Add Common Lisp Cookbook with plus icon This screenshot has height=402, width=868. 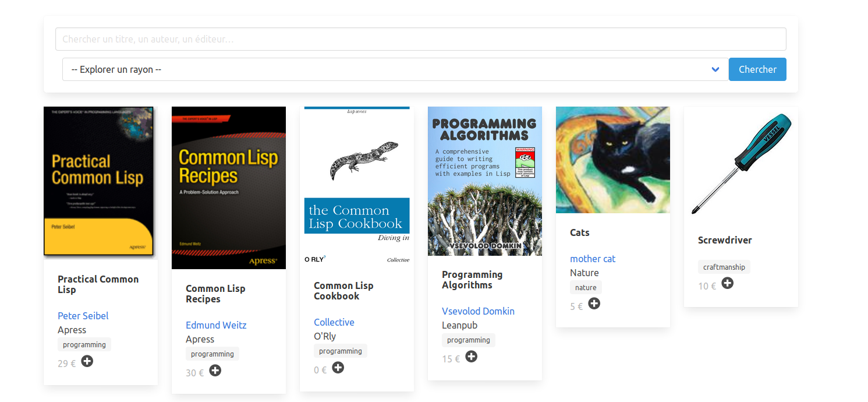tap(338, 368)
